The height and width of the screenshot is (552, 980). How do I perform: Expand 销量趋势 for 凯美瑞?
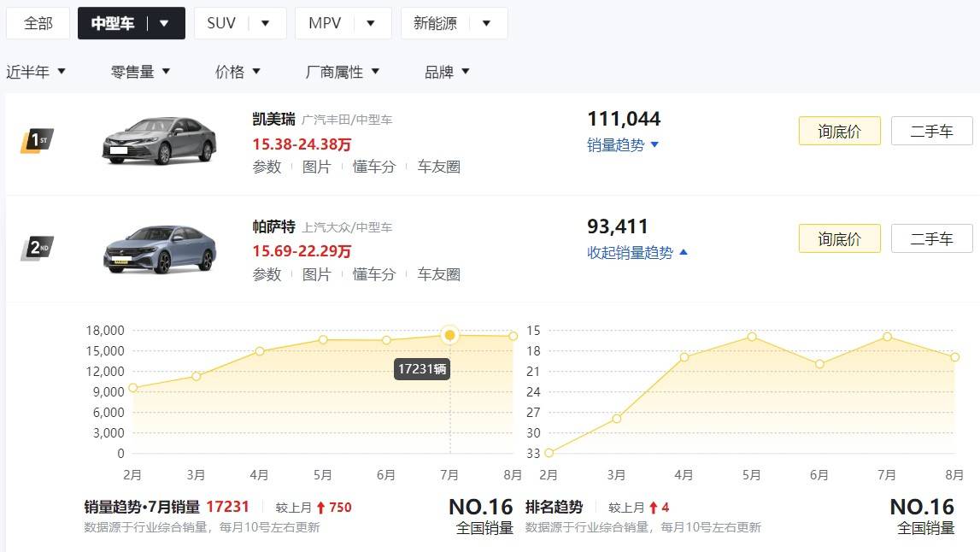623,145
